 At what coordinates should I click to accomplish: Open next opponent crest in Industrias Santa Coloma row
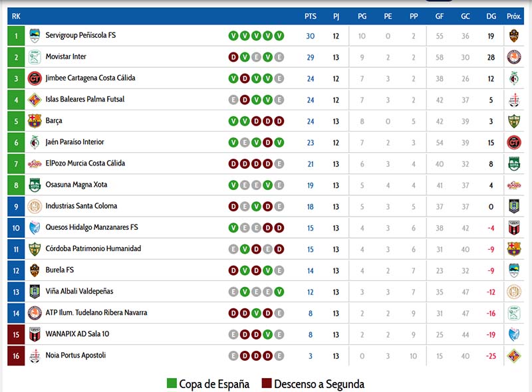click(514, 207)
